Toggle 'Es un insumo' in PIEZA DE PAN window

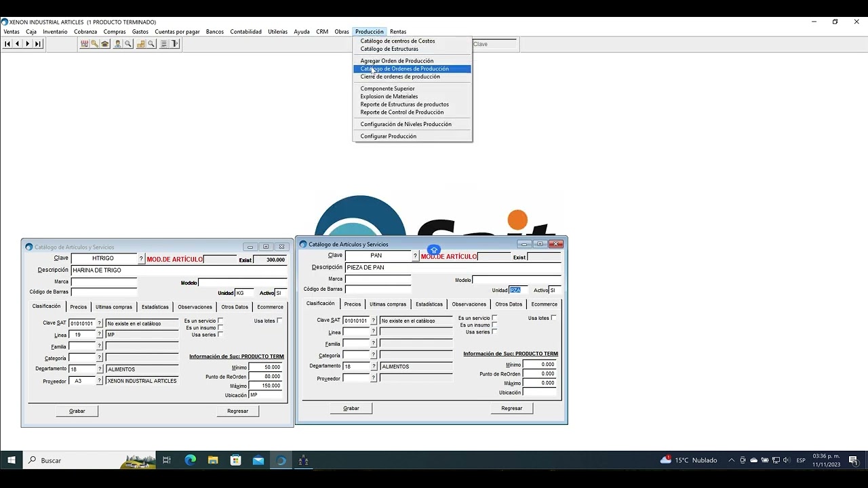coord(494,325)
